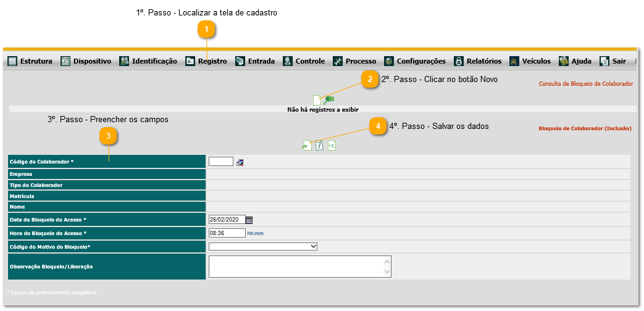This screenshot has height=311, width=644.
Task: Open the Identificação menu
Action: coord(148,61)
